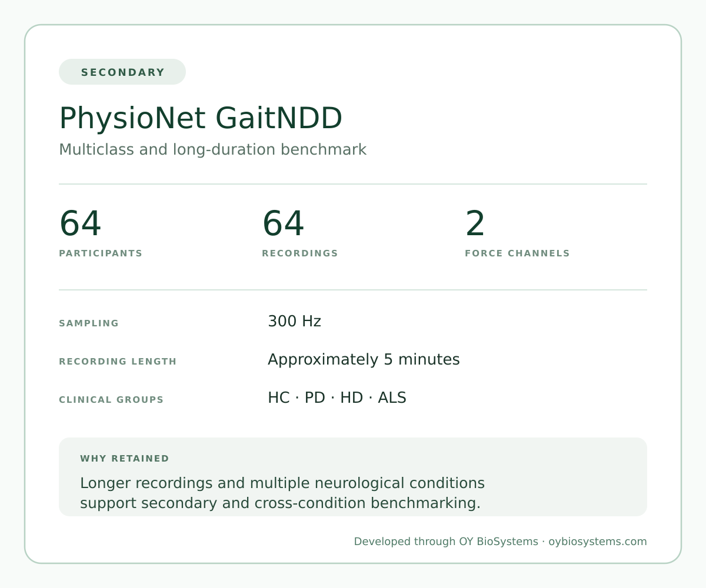The image size is (706, 588).
Task: Click the WHY RETAINED heading
Action: click(x=125, y=459)
